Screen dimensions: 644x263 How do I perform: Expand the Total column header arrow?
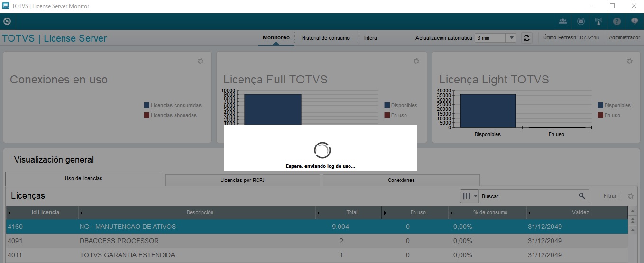318,213
